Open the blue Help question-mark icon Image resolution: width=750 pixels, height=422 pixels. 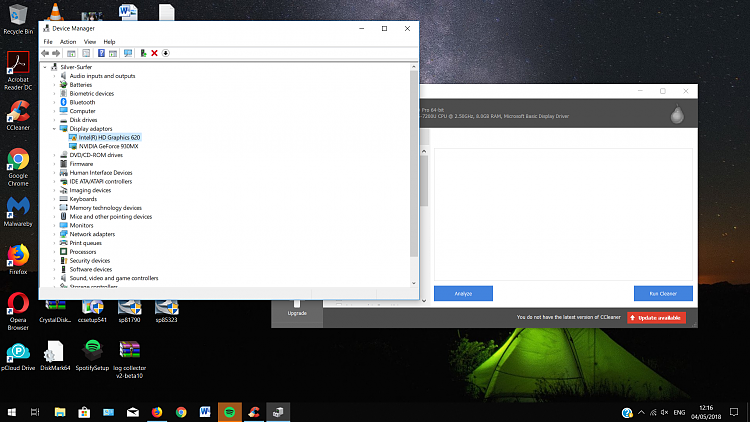tap(101, 53)
